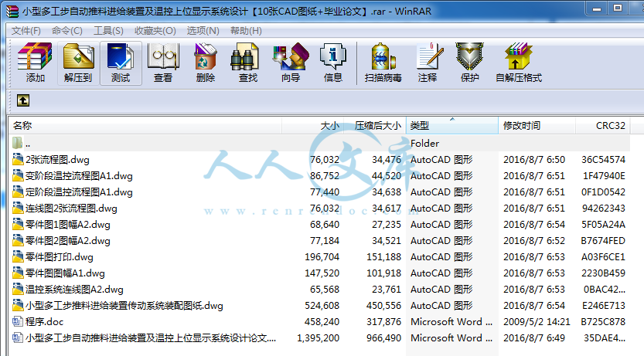Viewport: 644px width, 356px height.
Task: Click the parent folder '..' icon
Action: (17, 143)
